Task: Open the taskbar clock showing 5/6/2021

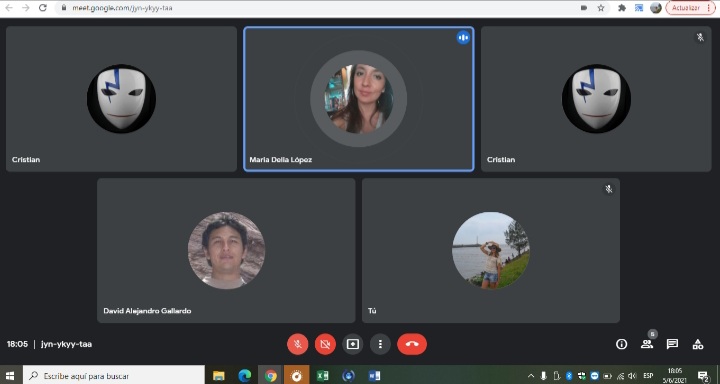Action: (x=675, y=375)
